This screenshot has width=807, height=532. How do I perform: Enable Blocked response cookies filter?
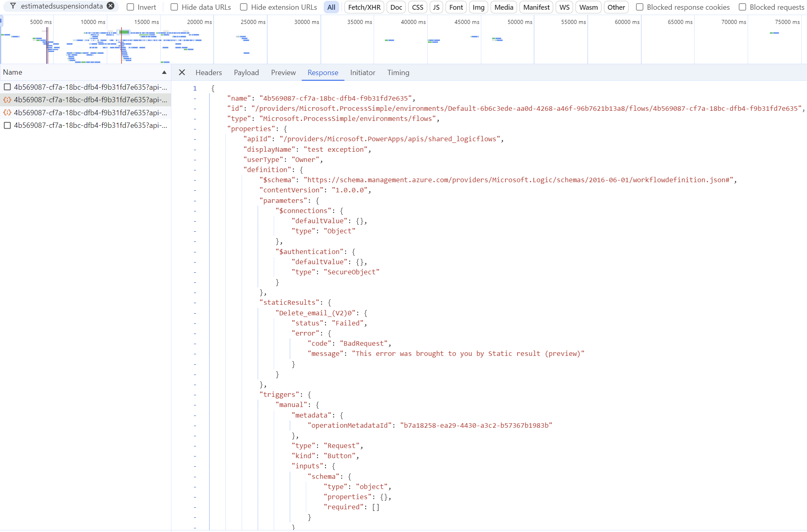(x=639, y=7)
